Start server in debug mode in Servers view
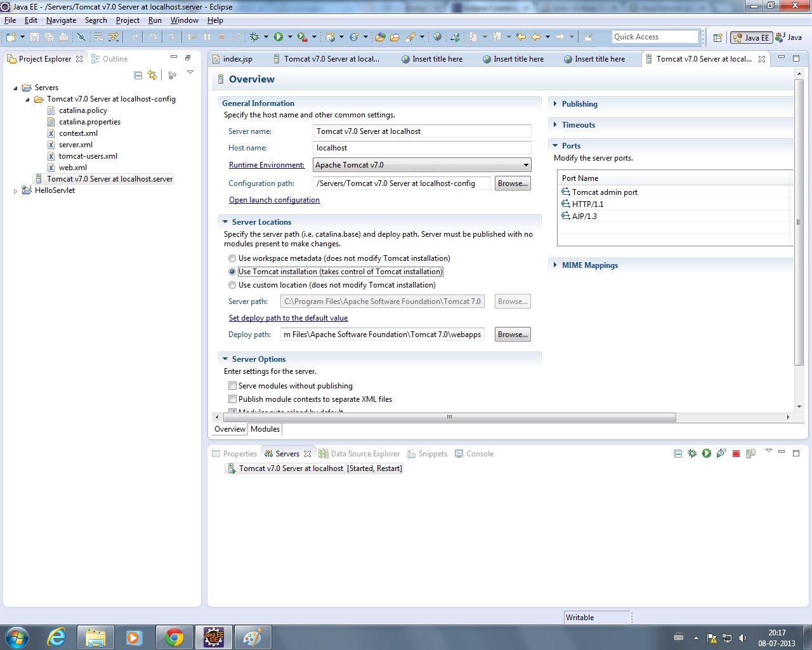The height and width of the screenshot is (650, 812). tap(692, 453)
